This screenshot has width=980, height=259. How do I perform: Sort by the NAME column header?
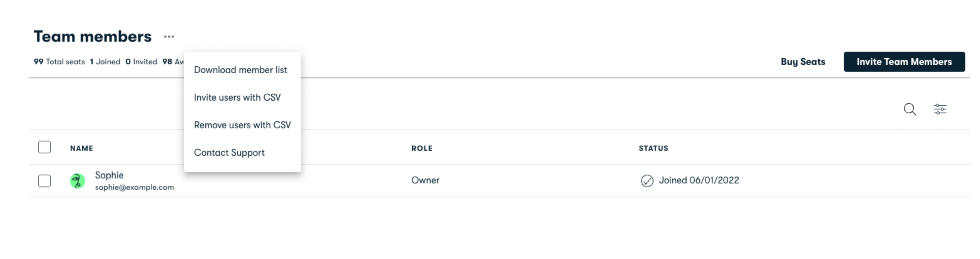tap(81, 148)
